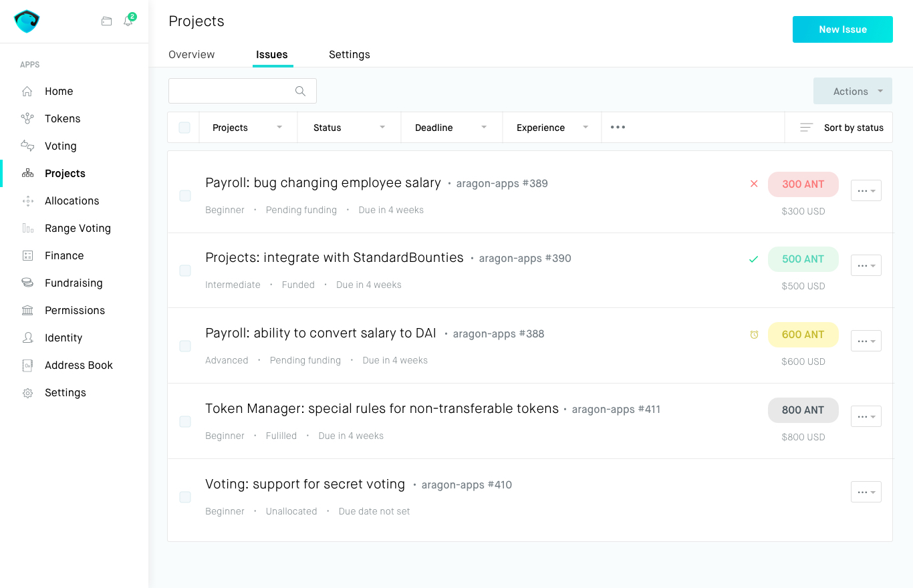Screen dimensions: 913x588
Task: Open context menu for issue #388
Action: point(866,341)
